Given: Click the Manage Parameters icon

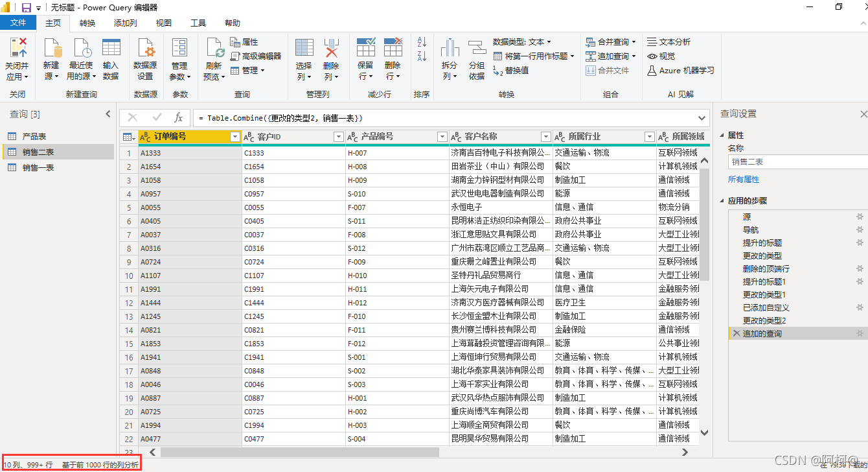Looking at the screenshot, I should pos(179,47).
